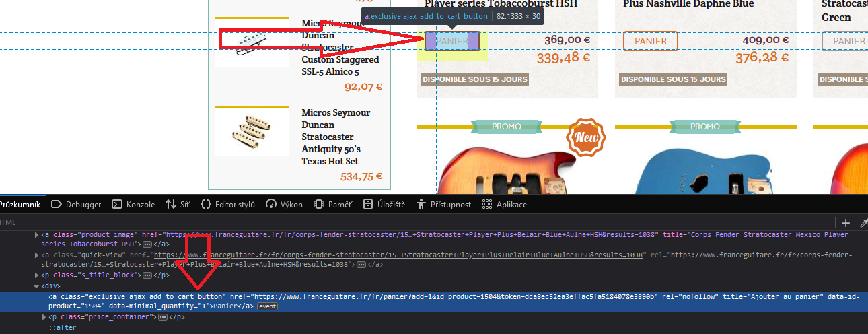The width and height of the screenshot is (868, 334).
Task: Expand the quick-view anchor node
Action: coord(36,255)
